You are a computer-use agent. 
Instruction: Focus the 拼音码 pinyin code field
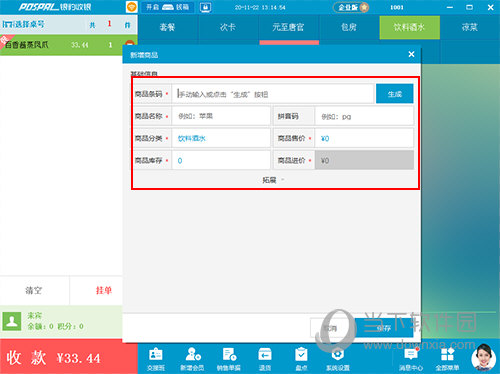(364, 116)
